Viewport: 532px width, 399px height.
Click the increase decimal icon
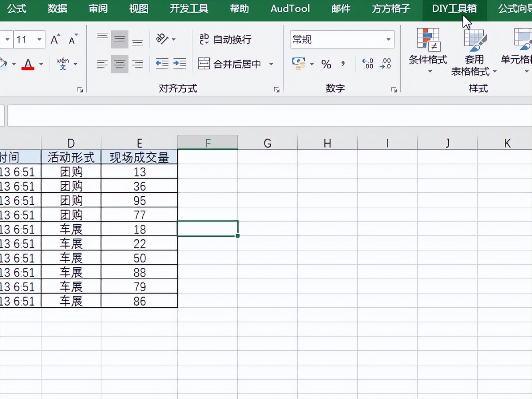(367, 63)
